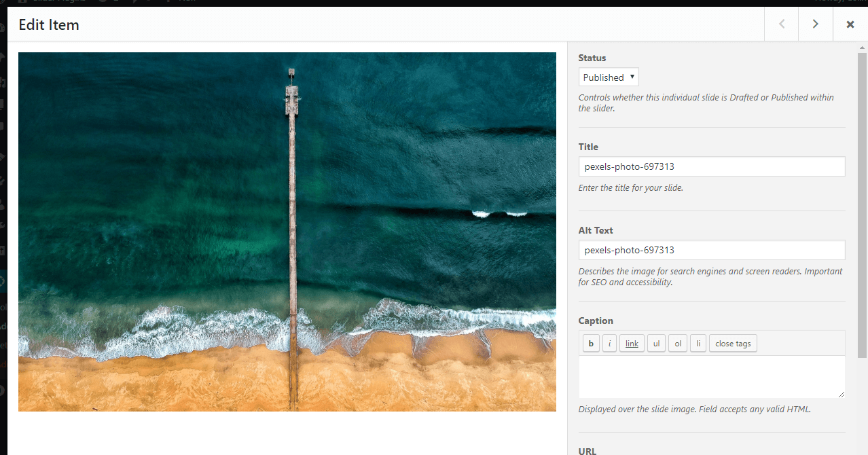Close the Edit Item dialog
Viewport: 868px width, 455px height.
(x=850, y=24)
